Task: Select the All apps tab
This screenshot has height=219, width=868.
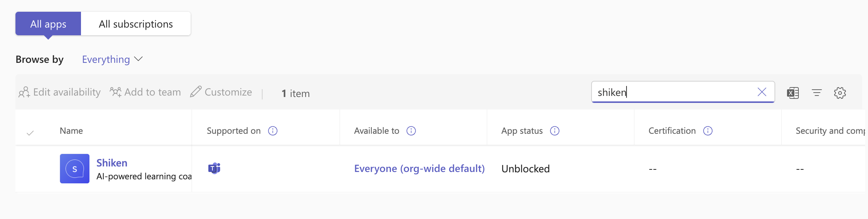Action: pos(48,24)
